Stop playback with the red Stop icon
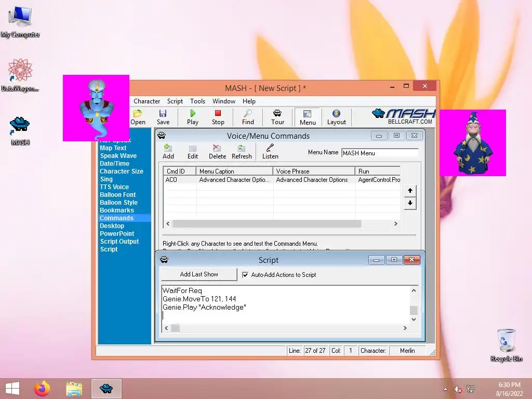Screen dimensions: 532x399 point(218,117)
